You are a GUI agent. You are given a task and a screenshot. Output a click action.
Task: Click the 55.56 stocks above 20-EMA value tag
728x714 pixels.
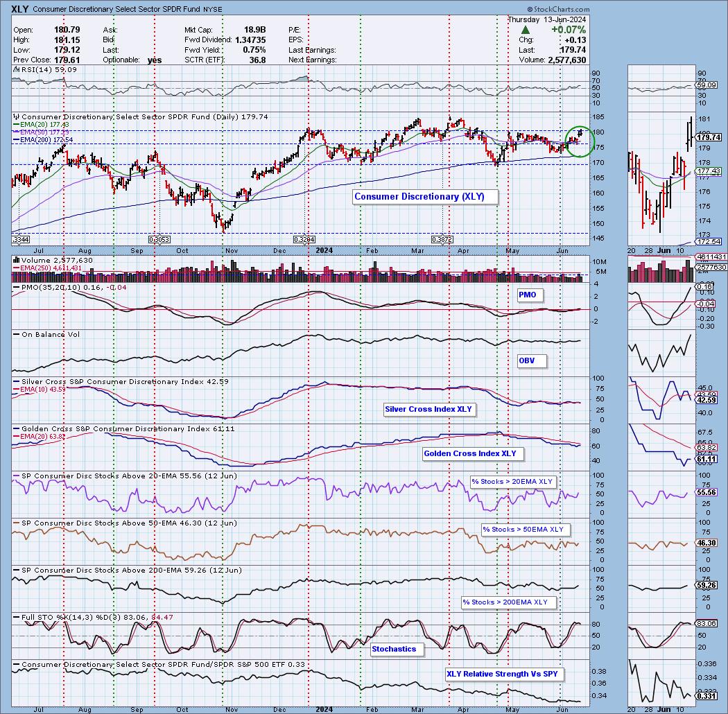click(x=707, y=492)
